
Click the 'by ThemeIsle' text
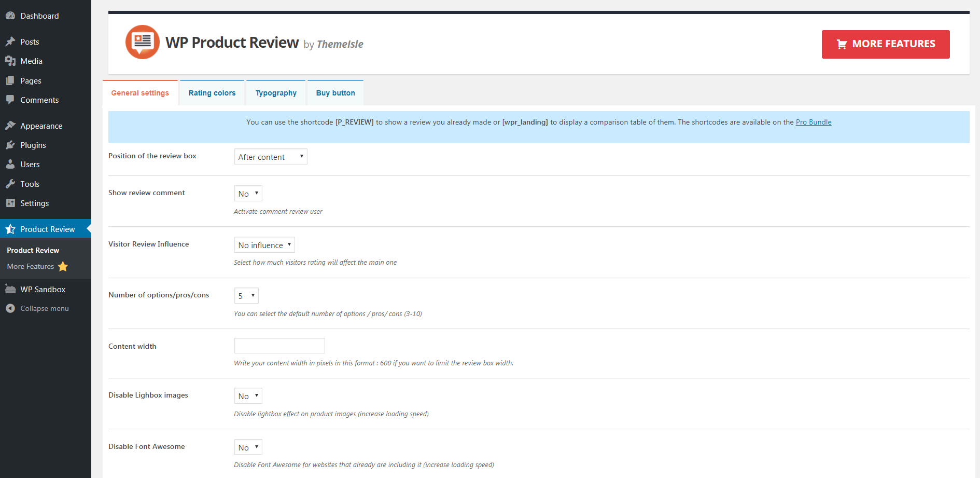click(333, 44)
